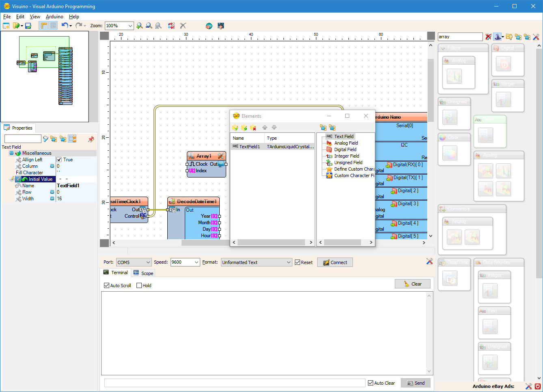This screenshot has width=543, height=392.
Task: Click the component search field containing array
Action: 460,37
